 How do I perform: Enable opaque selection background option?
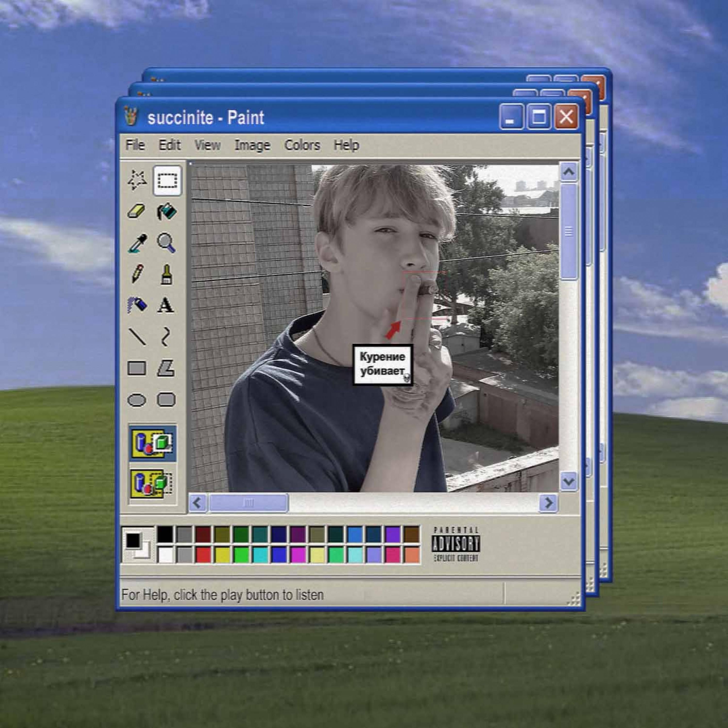pos(152,443)
